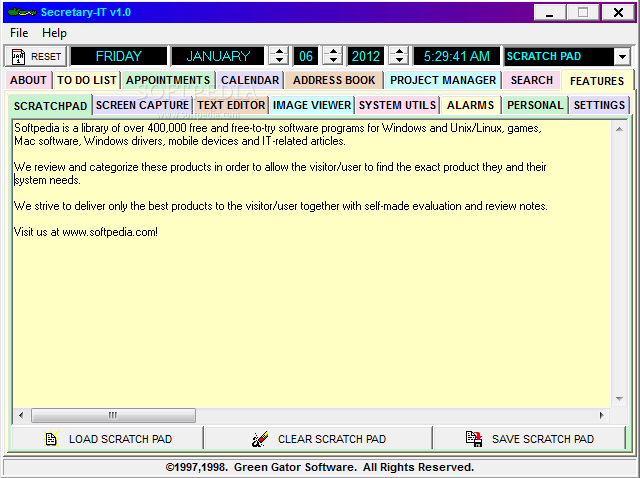This screenshot has height=478, width=640.
Task: Decrease month with JANUARY down arrow
Action: [x=279, y=60]
